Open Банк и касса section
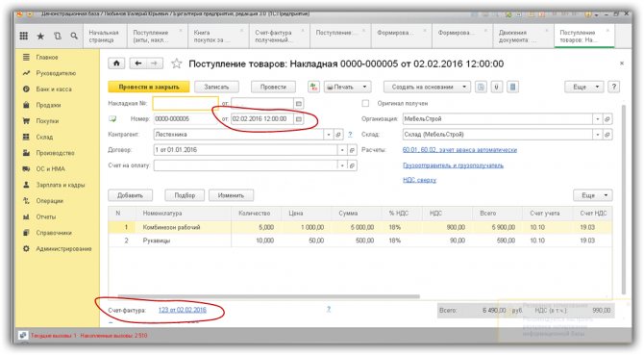This screenshot has width=644, height=355. point(54,89)
